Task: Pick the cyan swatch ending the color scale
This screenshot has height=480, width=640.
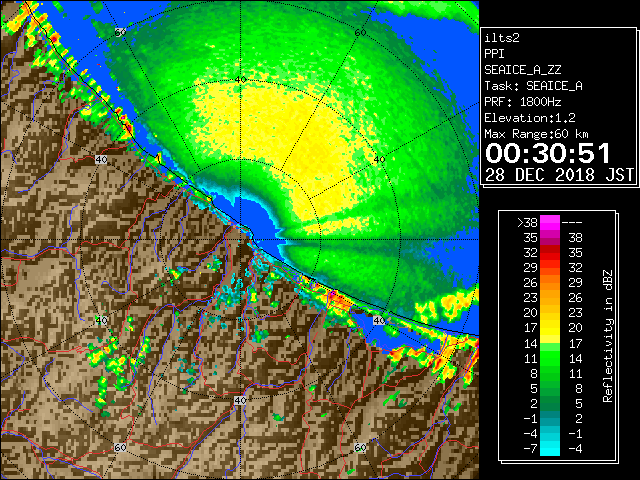Action: click(549, 448)
